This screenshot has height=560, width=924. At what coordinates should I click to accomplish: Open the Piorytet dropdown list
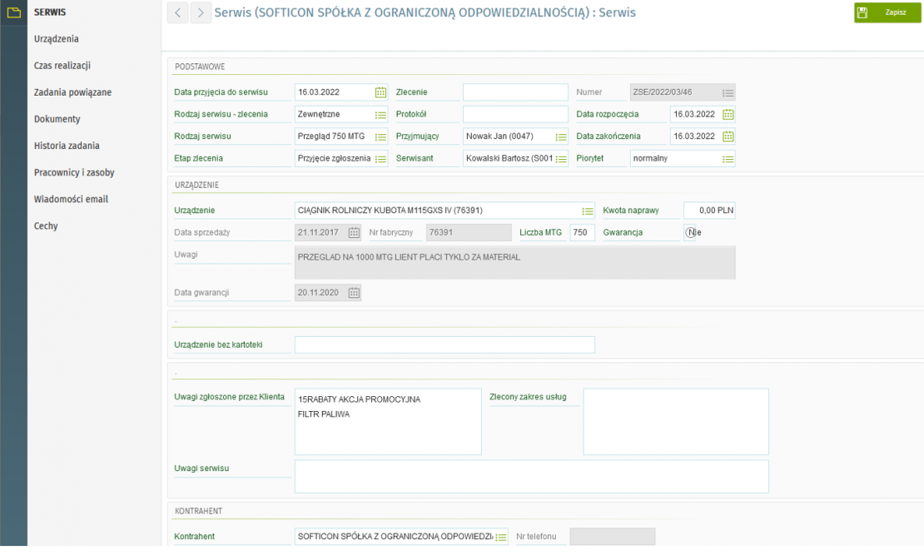point(728,159)
